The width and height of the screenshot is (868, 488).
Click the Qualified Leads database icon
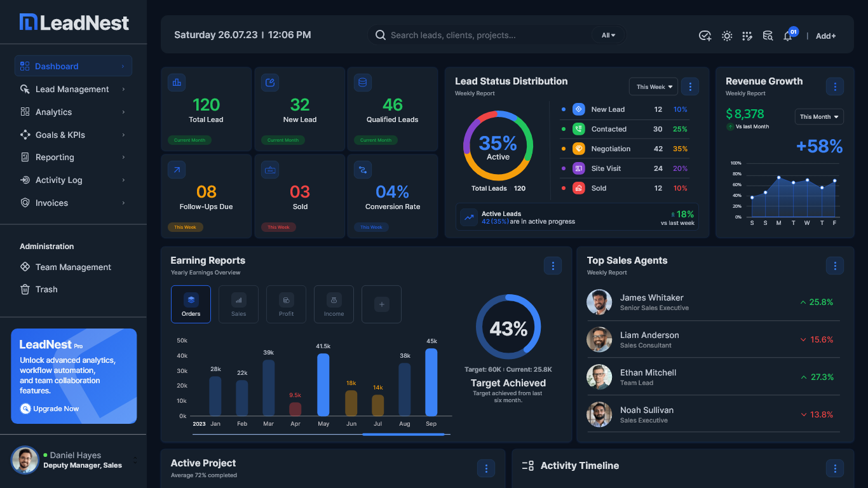point(363,82)
